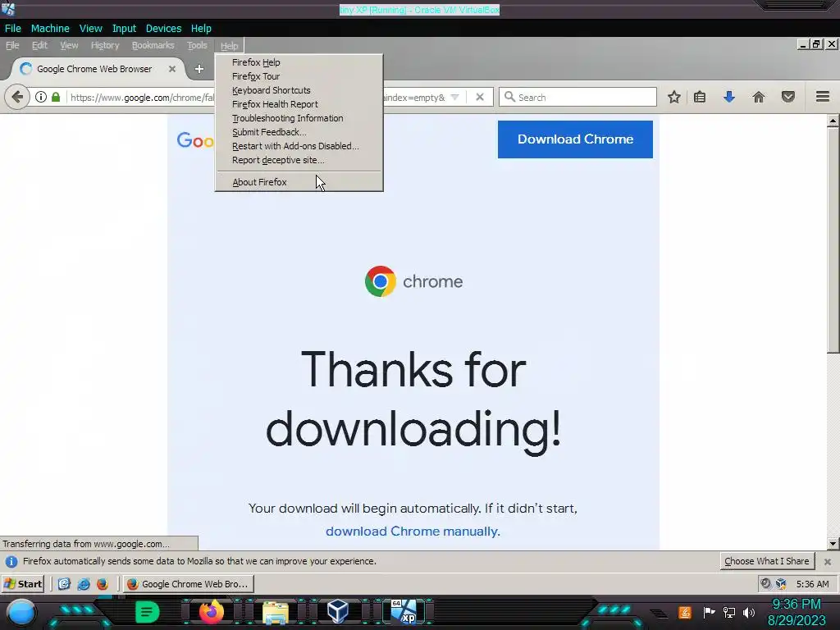Viewport: 840px width, 630px height.
Task: Click XP tray clock 5:36 AM
Action: pyautogui.click(x=812, y=584)
